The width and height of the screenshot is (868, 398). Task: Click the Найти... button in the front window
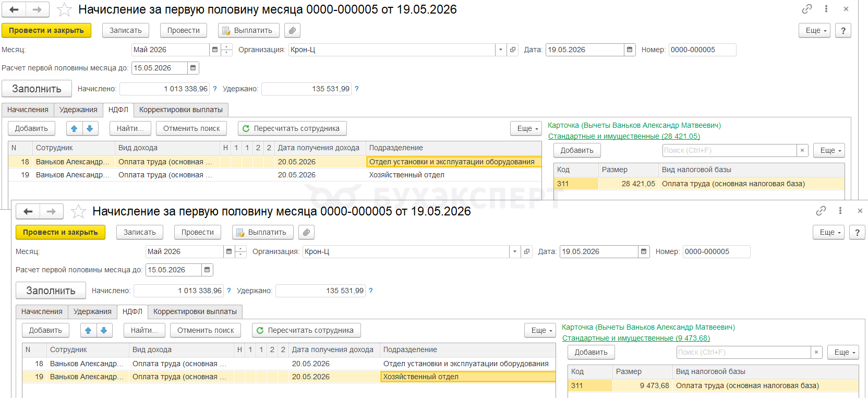pos(144,330)
